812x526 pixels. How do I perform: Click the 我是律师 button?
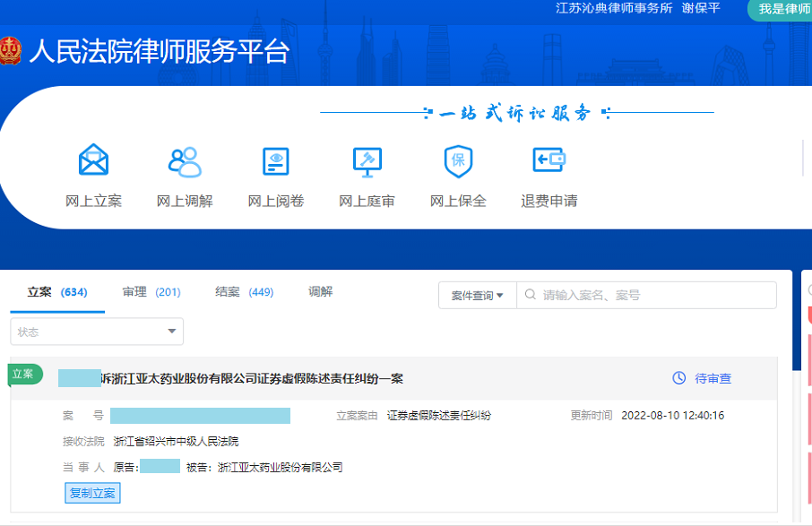point(782,9)
